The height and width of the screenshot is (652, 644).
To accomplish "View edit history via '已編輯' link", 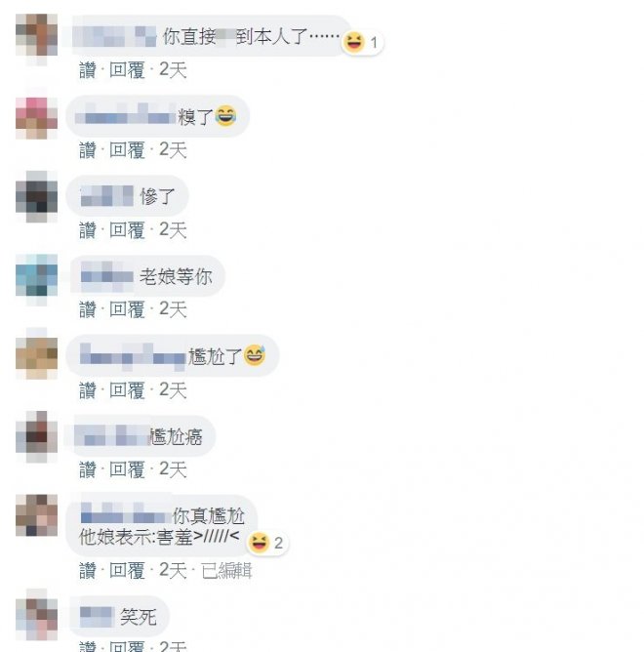I will pos(226,570).
